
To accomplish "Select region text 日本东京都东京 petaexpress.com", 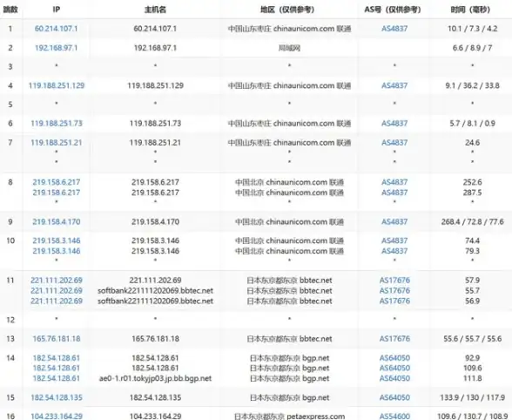I will pos(290,417).
